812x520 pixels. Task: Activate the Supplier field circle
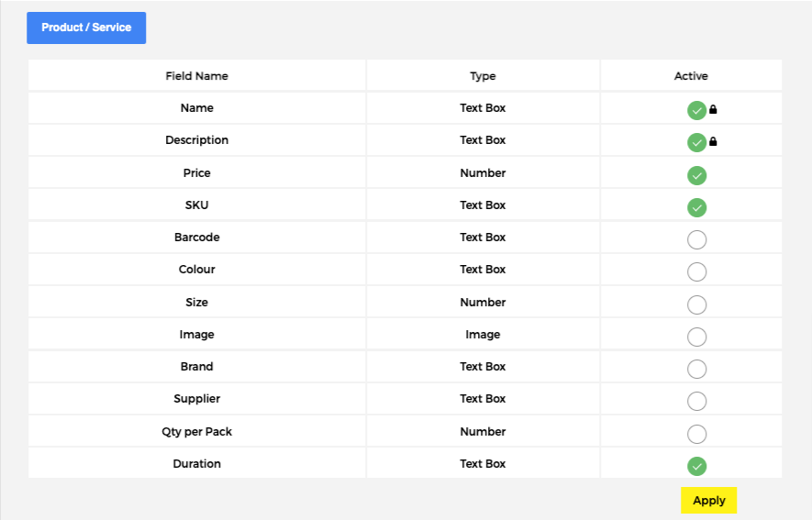pyautogui.click(x=696, y=402)
